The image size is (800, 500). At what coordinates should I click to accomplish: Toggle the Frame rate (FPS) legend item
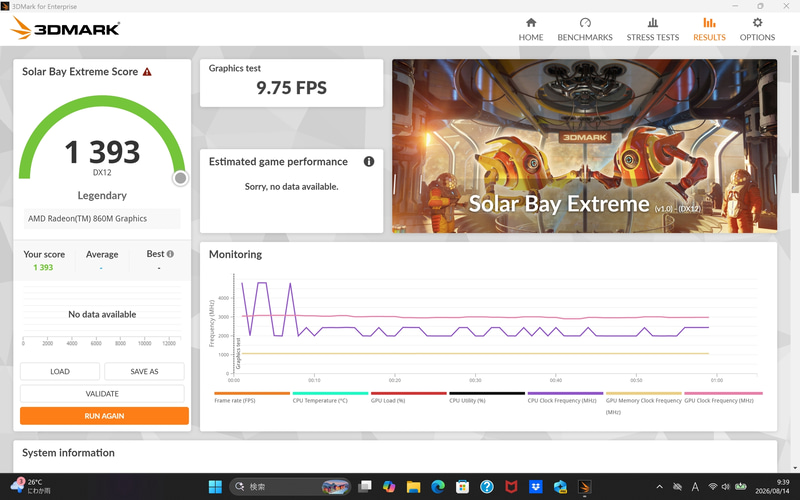(252, 397)
